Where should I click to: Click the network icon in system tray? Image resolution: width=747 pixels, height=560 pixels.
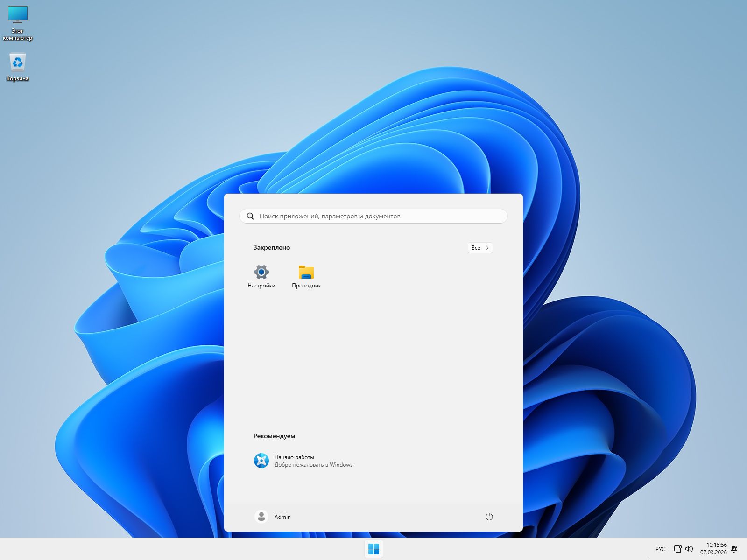tap(677, 549)
